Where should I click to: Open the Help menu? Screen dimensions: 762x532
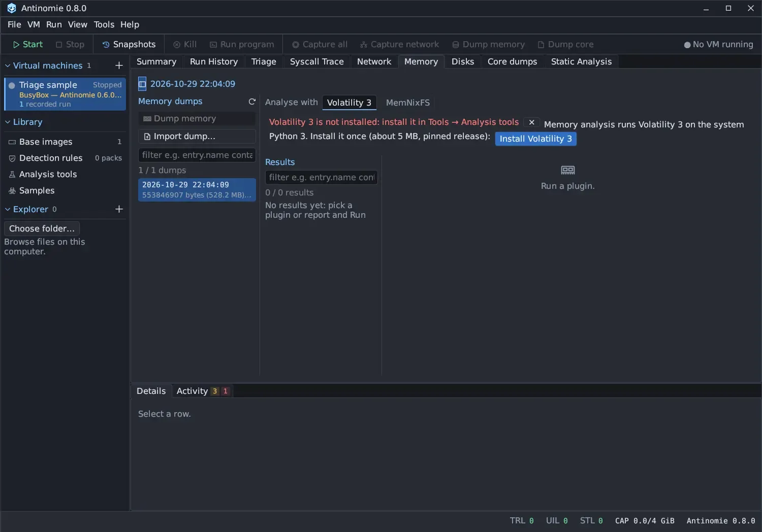pyautogui.click(x=130, y=24)
